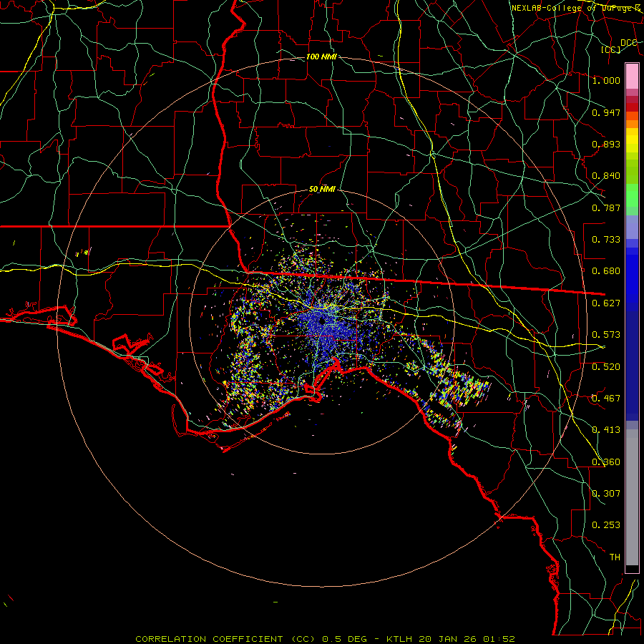Select the 0.680 color scale value
The width and height of the screenshot is (644, 644).
click(x=606, y=271)
